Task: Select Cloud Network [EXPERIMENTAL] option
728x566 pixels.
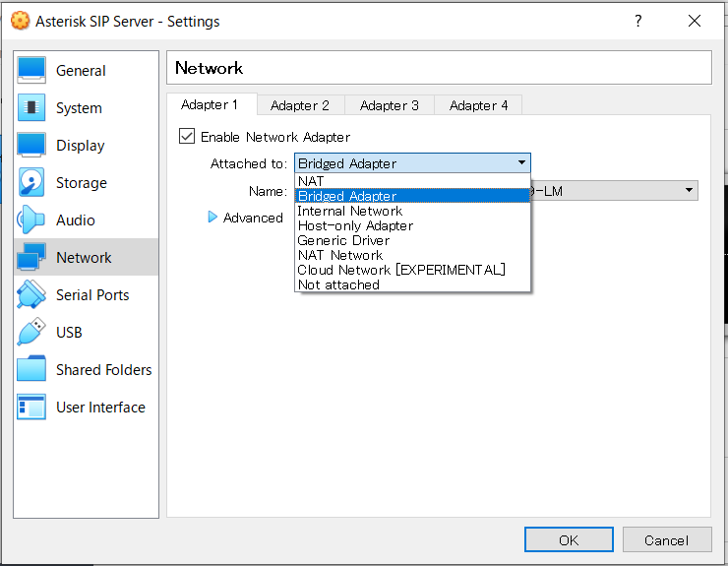Action: coord(412,270)
